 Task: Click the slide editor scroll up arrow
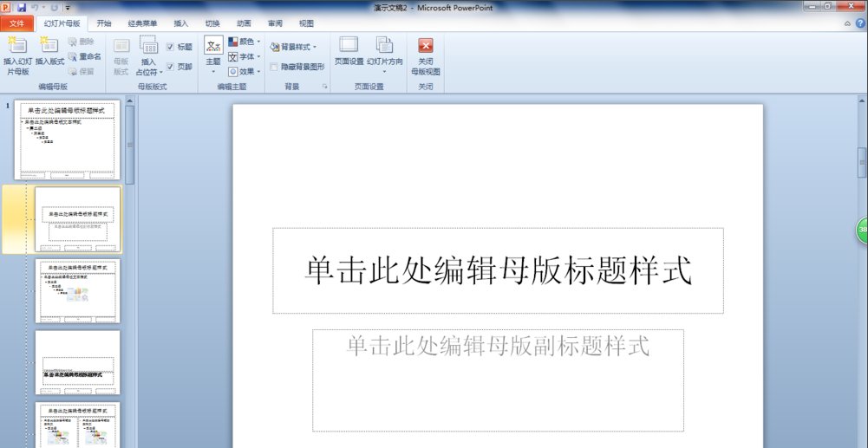863,101
